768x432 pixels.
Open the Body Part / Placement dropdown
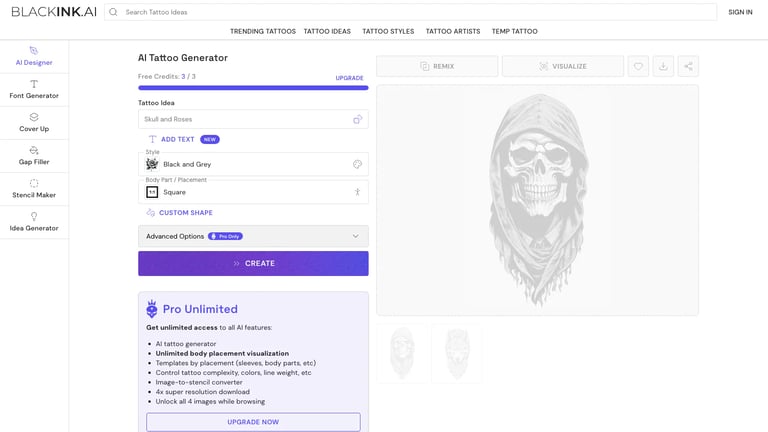tap(253, 192)
